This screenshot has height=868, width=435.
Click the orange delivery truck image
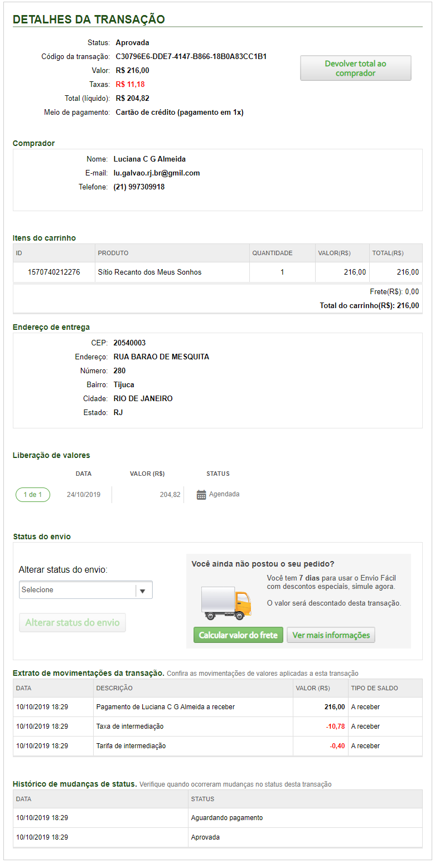point(226,603)
